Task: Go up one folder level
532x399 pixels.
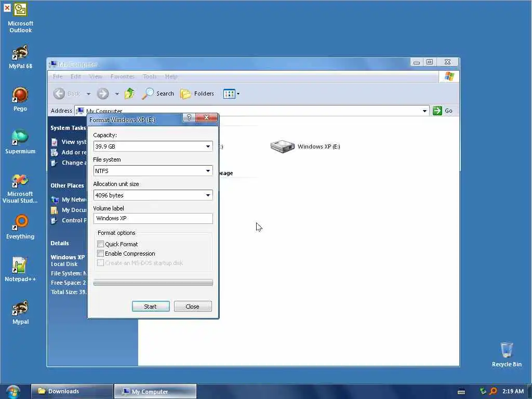Action: coord(129,94)
